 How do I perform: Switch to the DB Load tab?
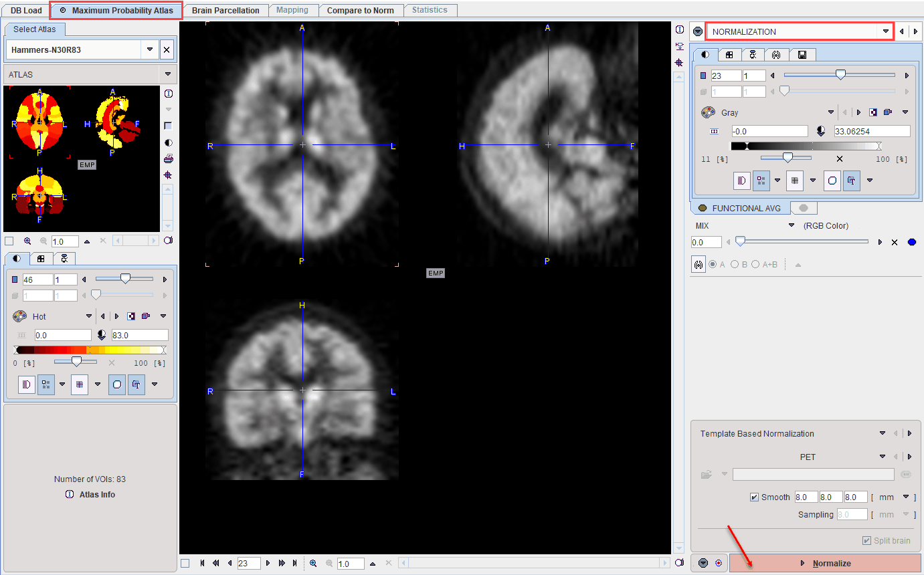pos(26,11)
